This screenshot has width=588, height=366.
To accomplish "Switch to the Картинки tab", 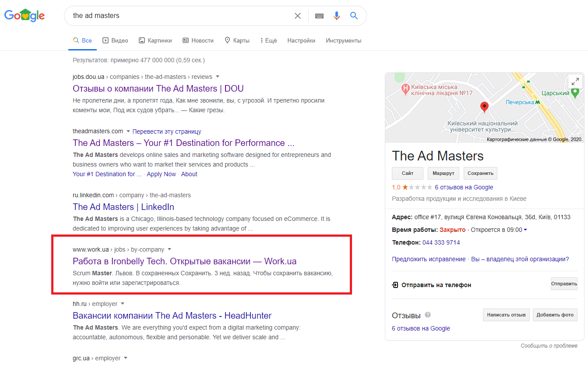I will click(155, 40).
